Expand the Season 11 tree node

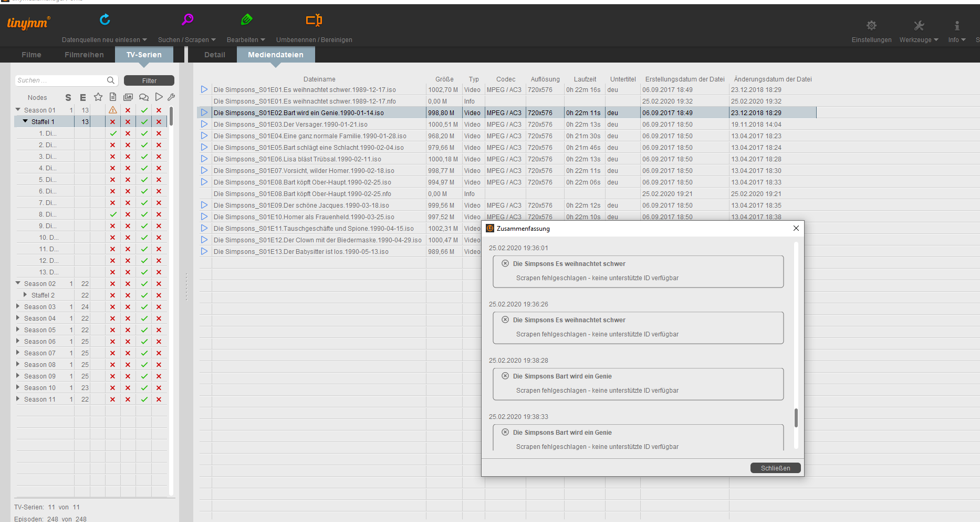(x=18, y=398)
